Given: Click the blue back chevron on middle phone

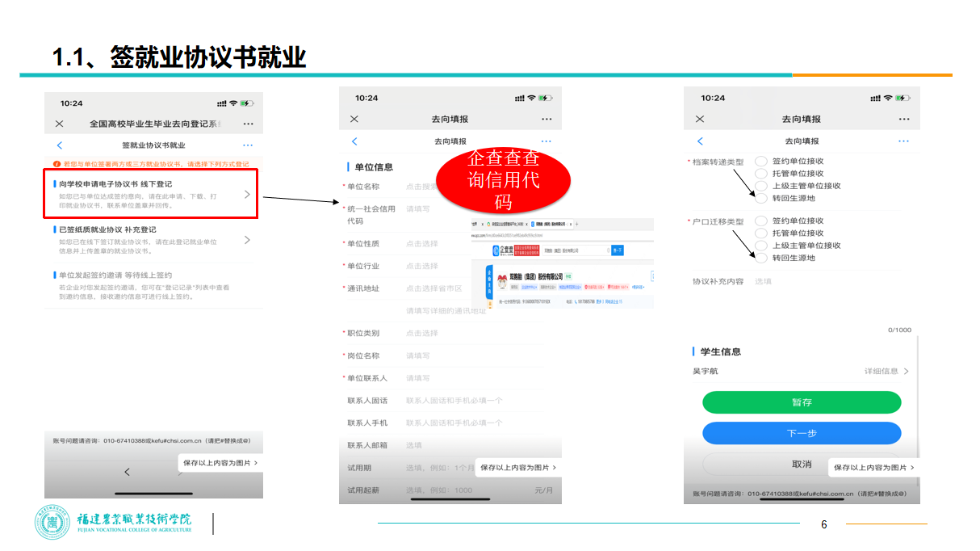Looking at the screenshot, I should pyautogui.click(x=354, y=141).
